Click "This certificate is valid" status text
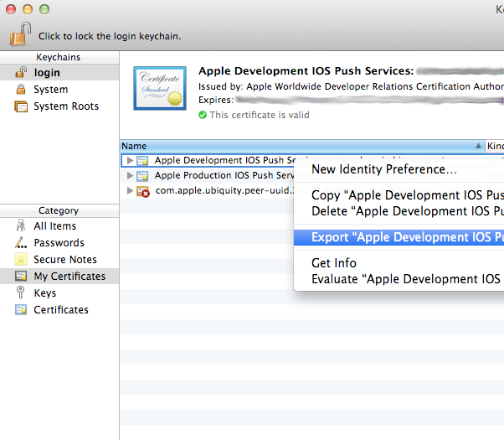 click(x=260, y=115)
